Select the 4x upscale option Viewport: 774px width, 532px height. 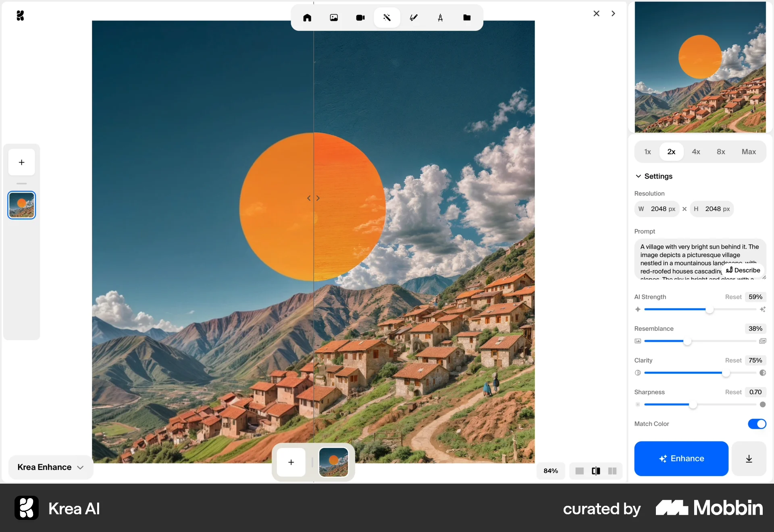(x=696, y=152)
